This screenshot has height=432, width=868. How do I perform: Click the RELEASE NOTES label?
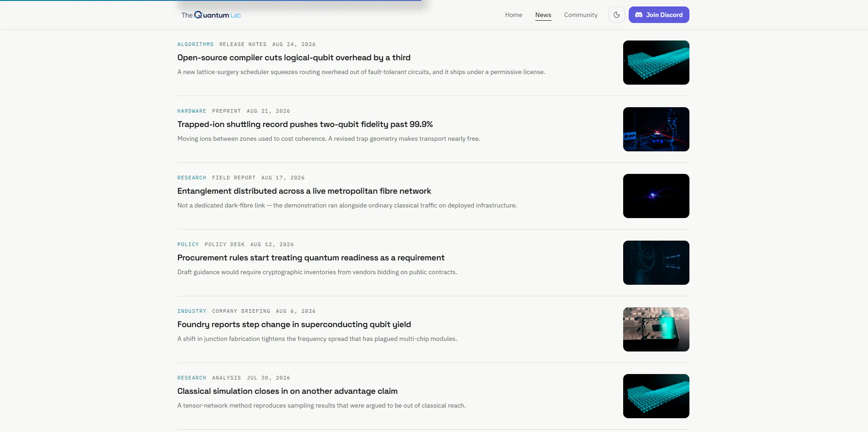coord(243,45)
